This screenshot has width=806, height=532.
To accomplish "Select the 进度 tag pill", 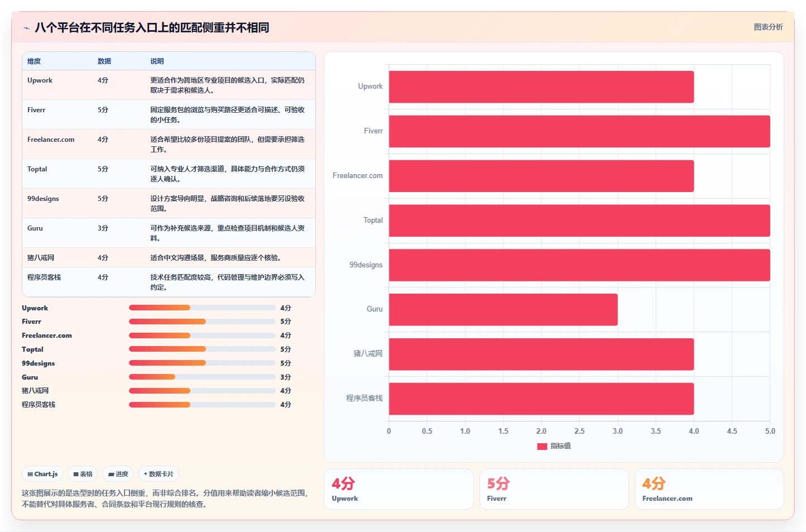I will pyautogui.click(x=118, y=474).
